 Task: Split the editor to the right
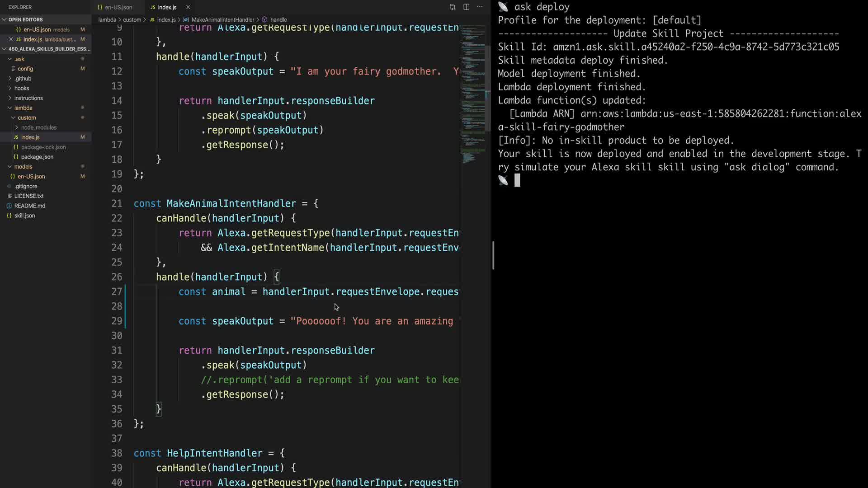[466, 7]
